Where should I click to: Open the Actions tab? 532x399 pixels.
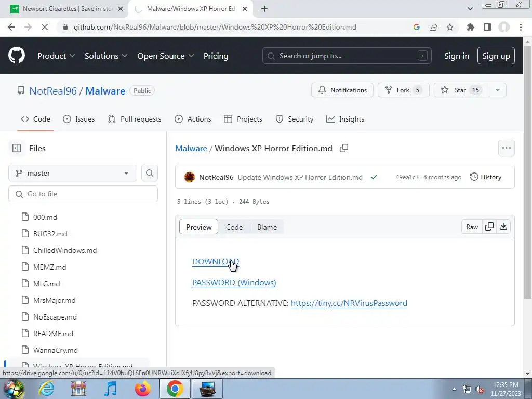pyautogui.click(x=193, y=119)
